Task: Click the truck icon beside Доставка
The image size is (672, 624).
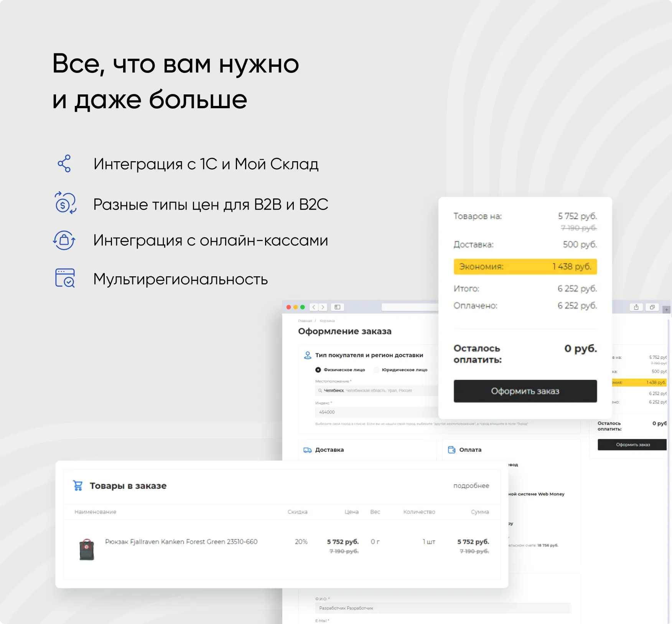Action: [x=307, y=450]
